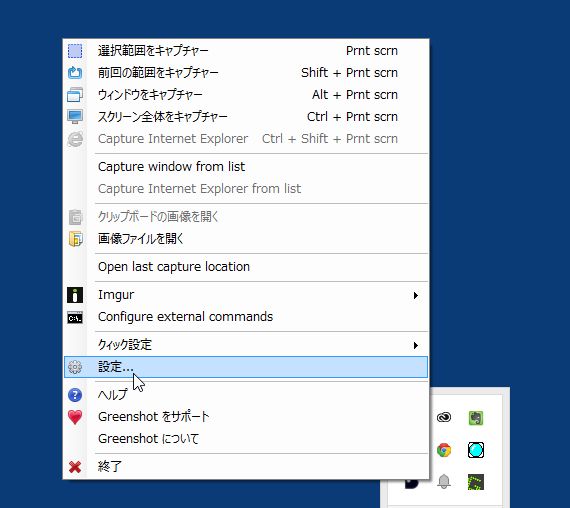Click the grey bell notification tray icon
The height and width of the screenshot is (508, 570).
444,481
